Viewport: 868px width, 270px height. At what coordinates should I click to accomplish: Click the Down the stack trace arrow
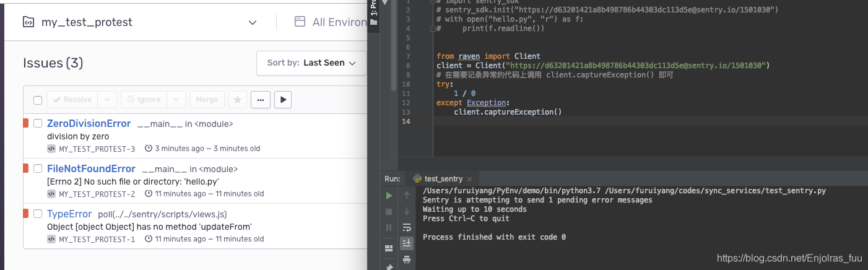click(x=407, y=212)
